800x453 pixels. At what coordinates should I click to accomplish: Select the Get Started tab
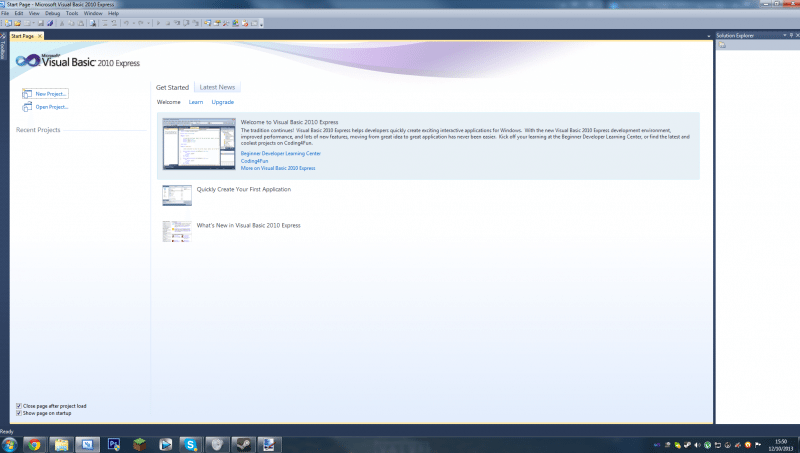172,87
